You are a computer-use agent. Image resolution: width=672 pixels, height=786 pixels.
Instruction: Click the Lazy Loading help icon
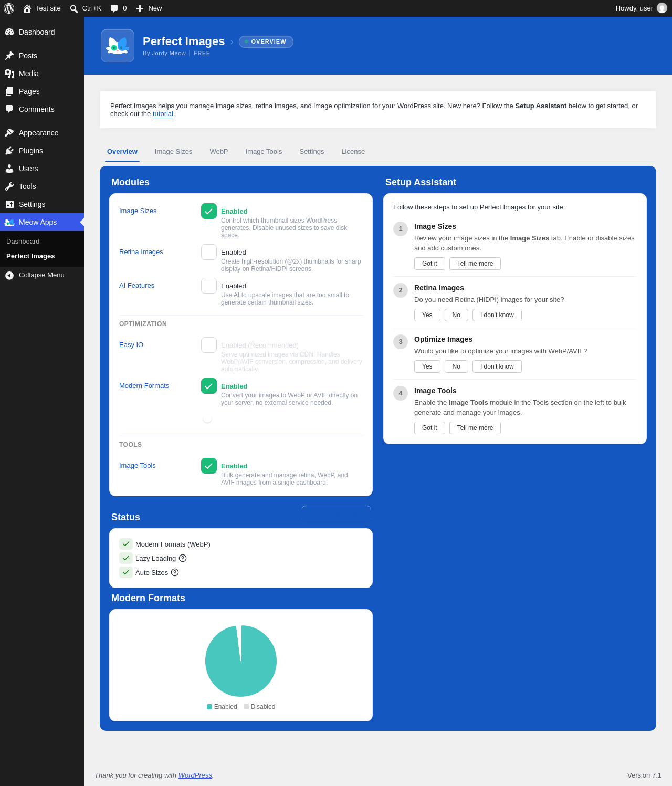[183, 558]
